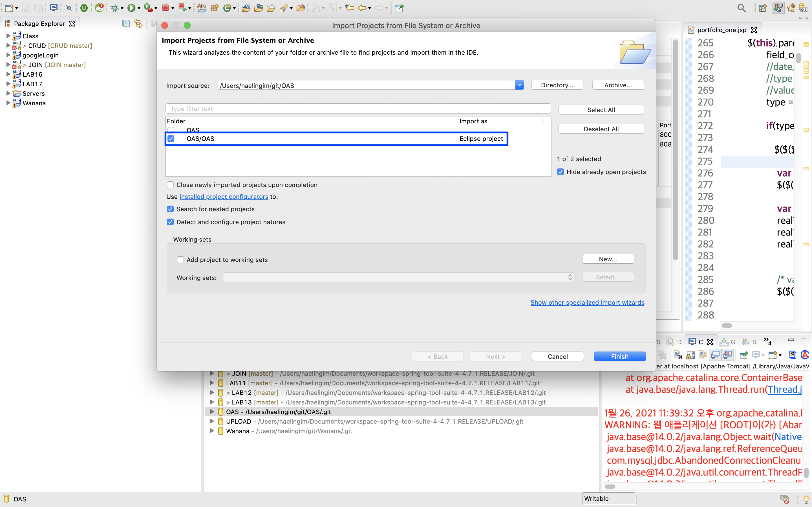Viewport: 812px width, 507px height.
Task: Switch to the portfolio_one.jsp editor tab
Action: [x=721, y=30]
